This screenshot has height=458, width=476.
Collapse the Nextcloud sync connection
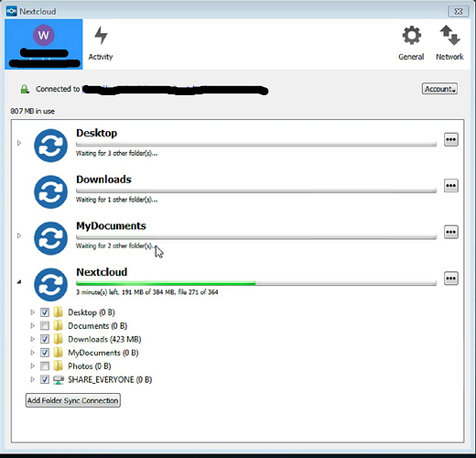pos(19,282)
